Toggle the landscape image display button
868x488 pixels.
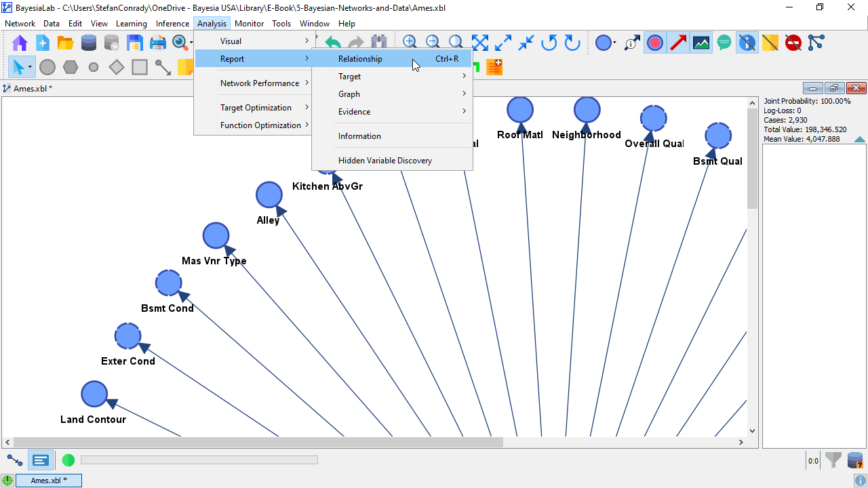coord(701,43)
